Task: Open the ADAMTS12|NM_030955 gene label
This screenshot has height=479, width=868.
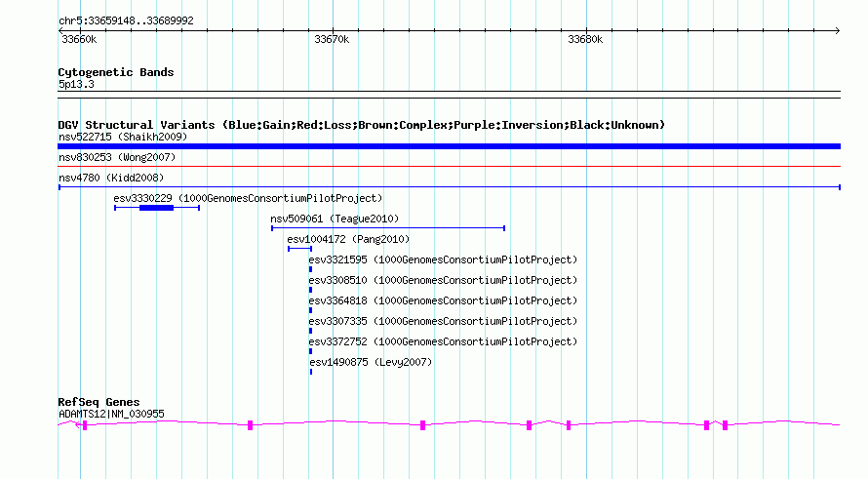Action: pos(111,414)
